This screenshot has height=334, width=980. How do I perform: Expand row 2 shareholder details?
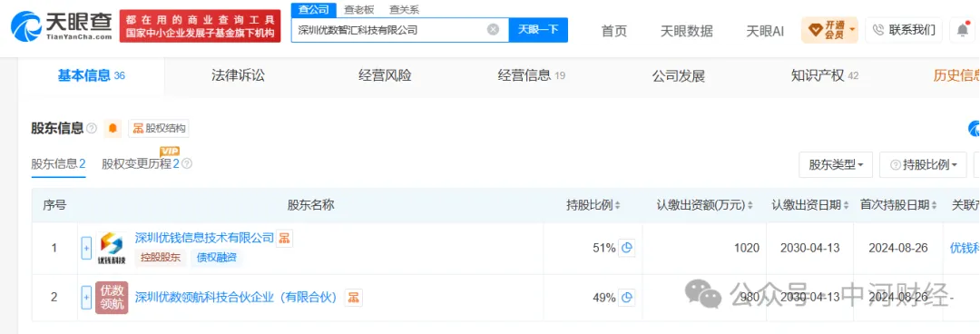[x=86, y=298]
